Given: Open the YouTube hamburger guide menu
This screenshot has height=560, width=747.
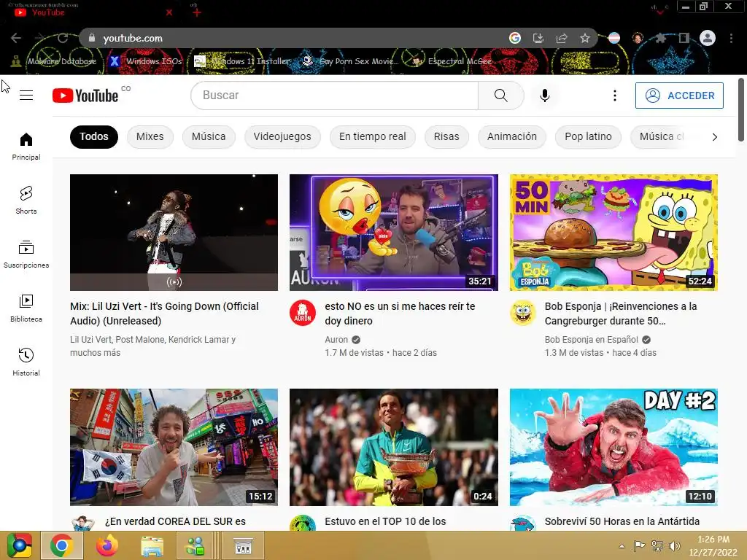Looking at the screenshot, I should click(x=26, y=96).
